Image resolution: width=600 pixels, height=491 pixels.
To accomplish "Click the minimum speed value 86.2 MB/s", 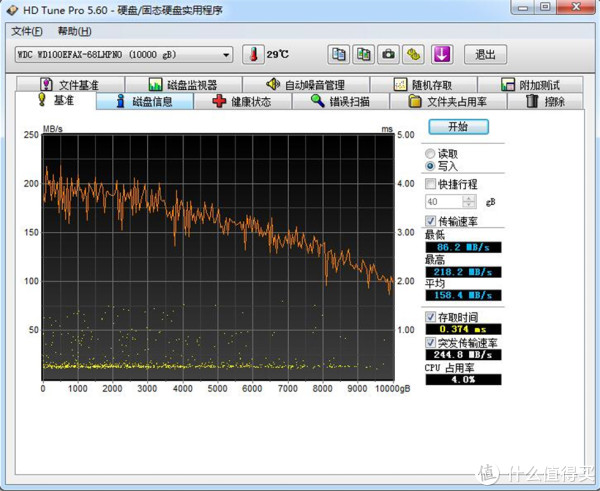I will (463, 247).
